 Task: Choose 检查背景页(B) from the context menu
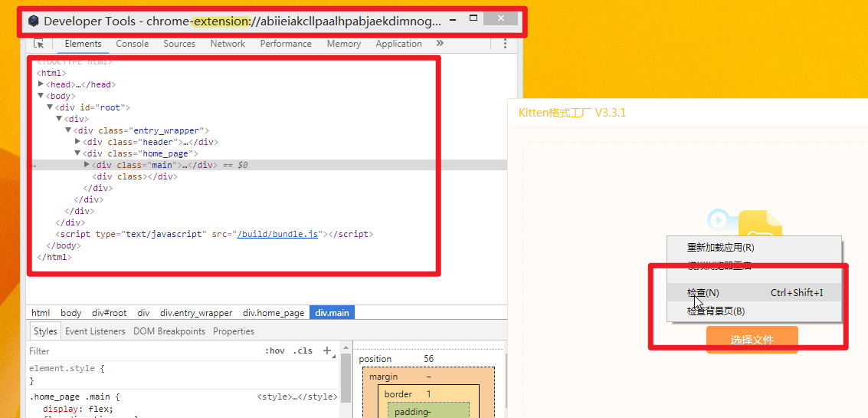click(x=754, y=311)
